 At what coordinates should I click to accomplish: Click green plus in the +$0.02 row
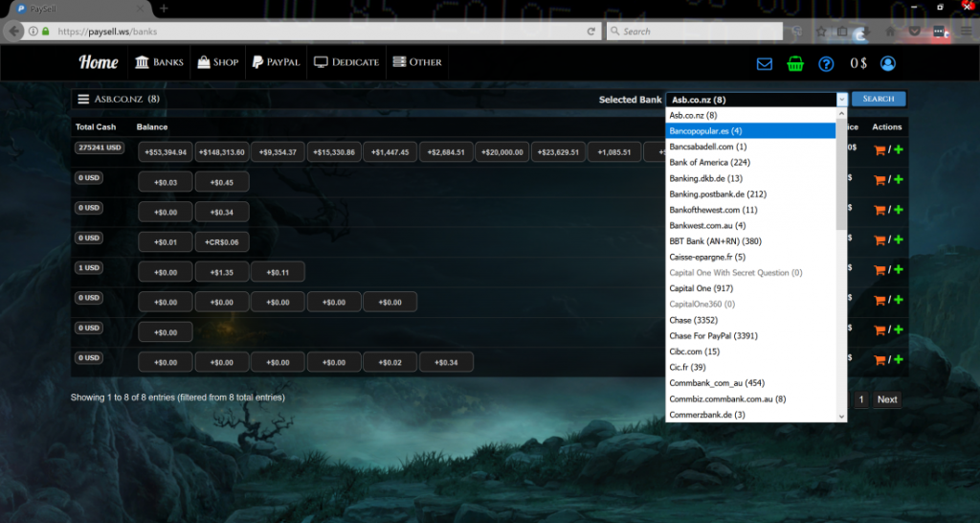coord(898,360)
